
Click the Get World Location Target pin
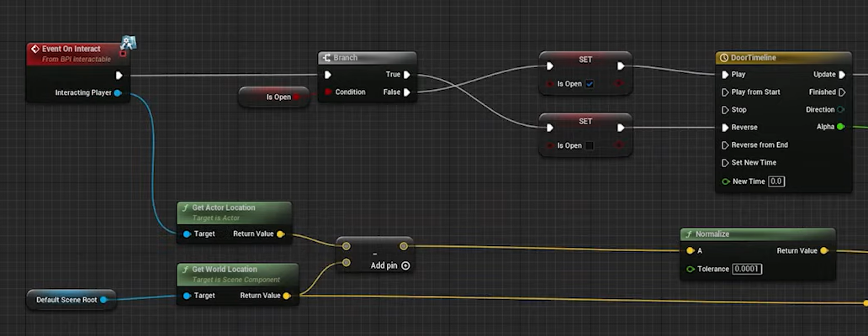[187, 297]
